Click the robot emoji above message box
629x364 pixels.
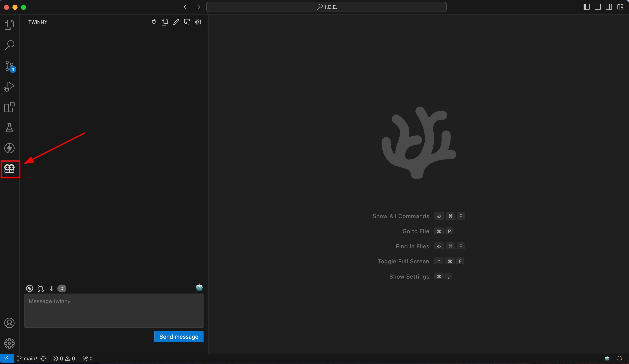(199, 287)
